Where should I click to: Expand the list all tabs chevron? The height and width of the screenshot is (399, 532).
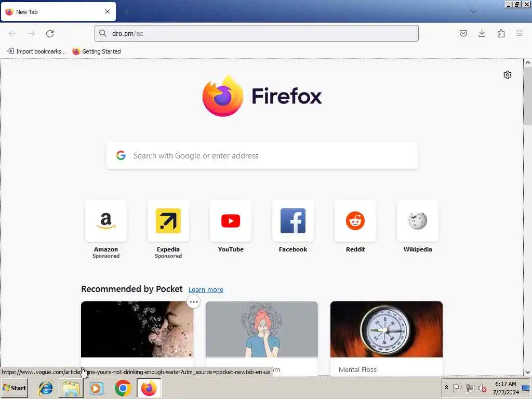click(x=473, y=11)
